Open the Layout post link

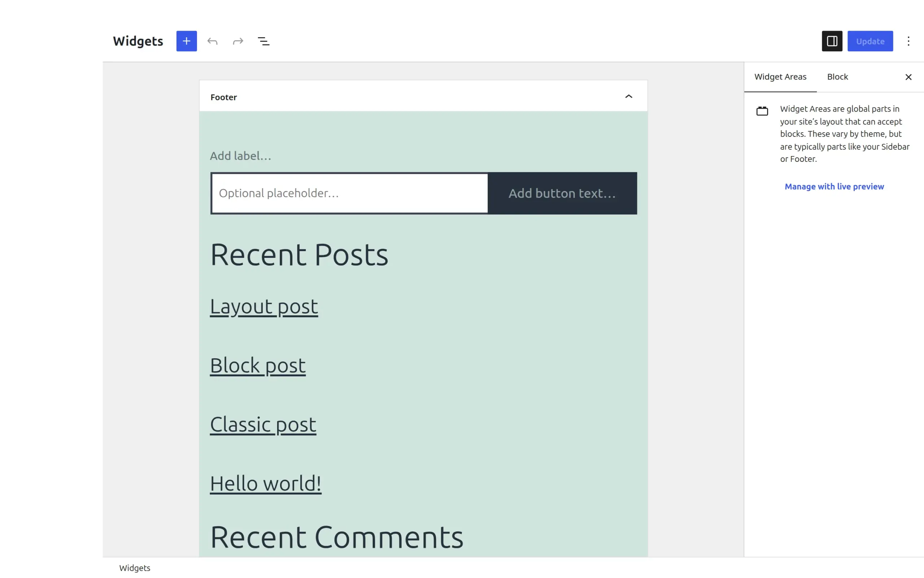264,307
